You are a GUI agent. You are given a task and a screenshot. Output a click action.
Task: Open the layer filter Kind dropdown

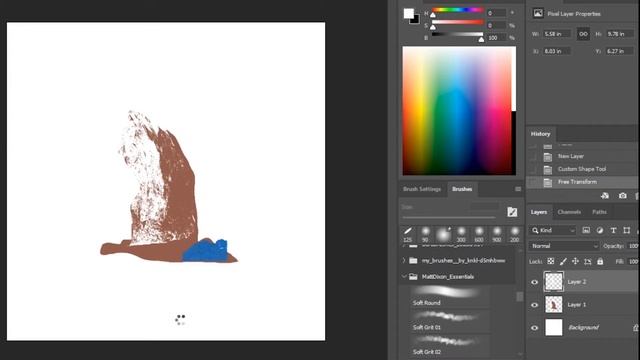point(553,231)
